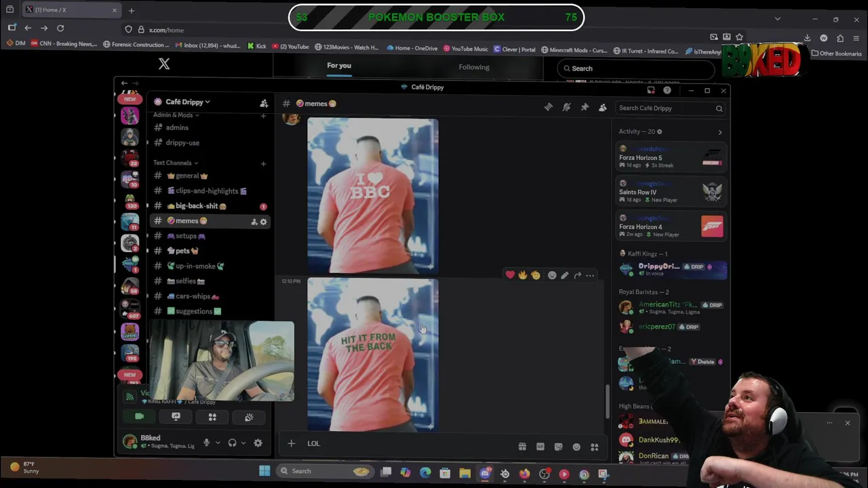Open headphone output options chevron
Screen dimensions: 868x488
pos(243,443)
